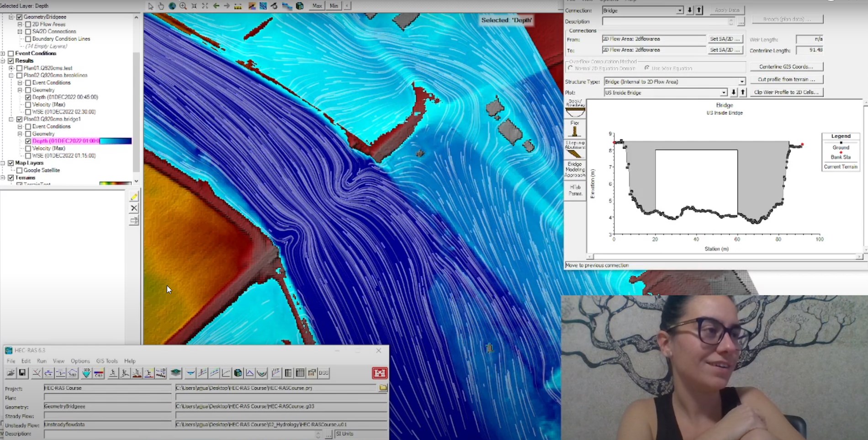868x440 pixels.
Task: Open Edit menu in HEC-RAS window
Action: pyautogui.click(x=26, y=361)
